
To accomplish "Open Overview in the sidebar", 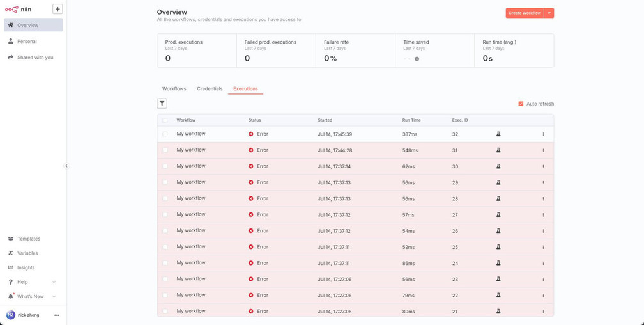I will [x=33, y=25].
